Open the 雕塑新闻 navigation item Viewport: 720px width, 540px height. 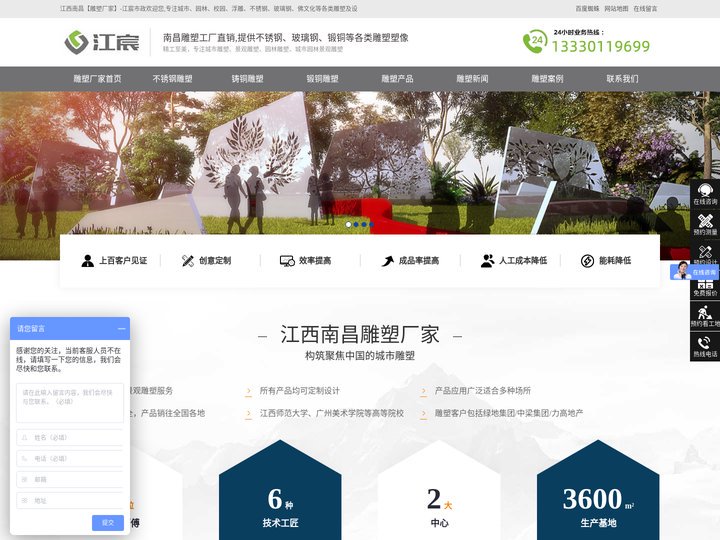click(472, 79)
